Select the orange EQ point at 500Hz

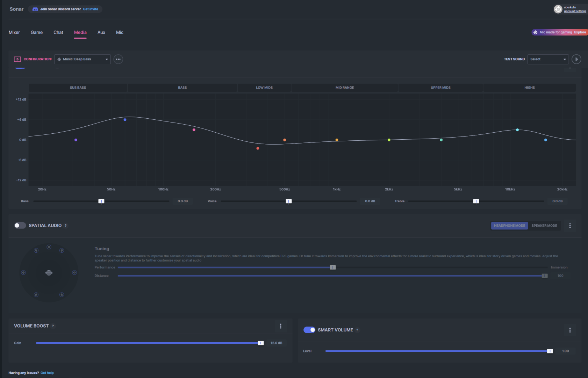pyautogui.click(x=285, y=140)
